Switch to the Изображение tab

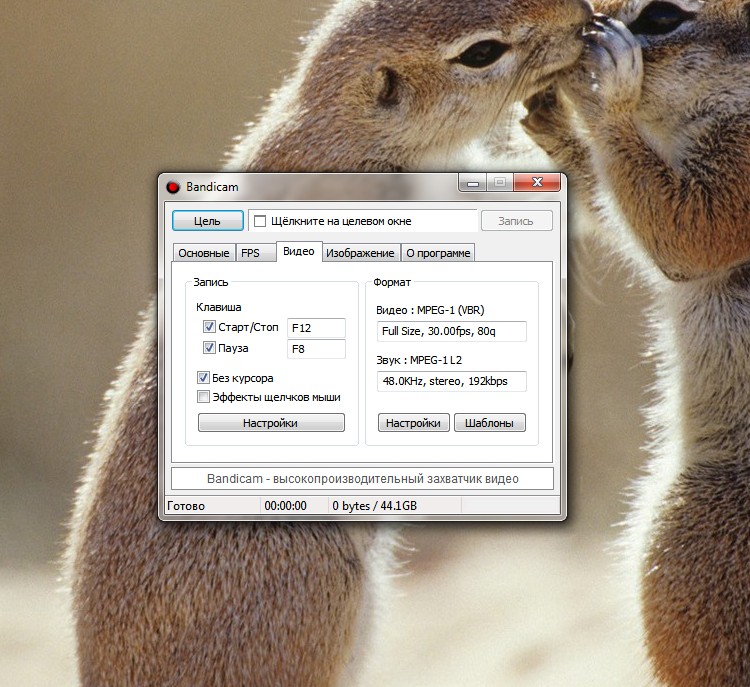pyautogui.click(x=361, y=253)
